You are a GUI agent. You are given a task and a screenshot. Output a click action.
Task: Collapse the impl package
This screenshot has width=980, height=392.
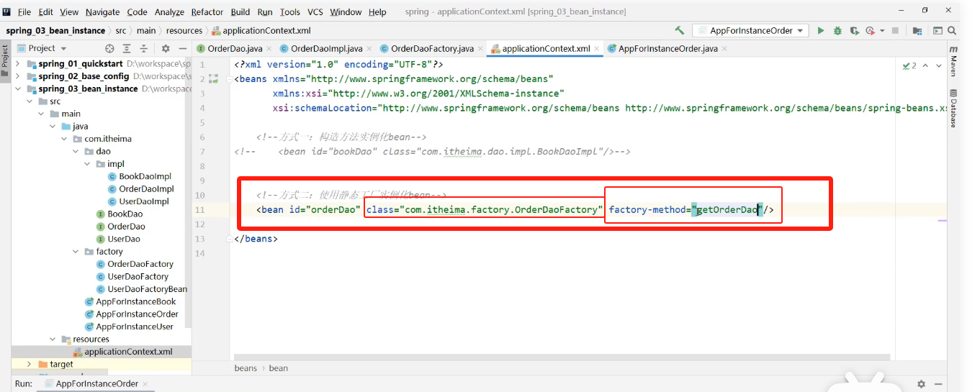pos(89,164)
